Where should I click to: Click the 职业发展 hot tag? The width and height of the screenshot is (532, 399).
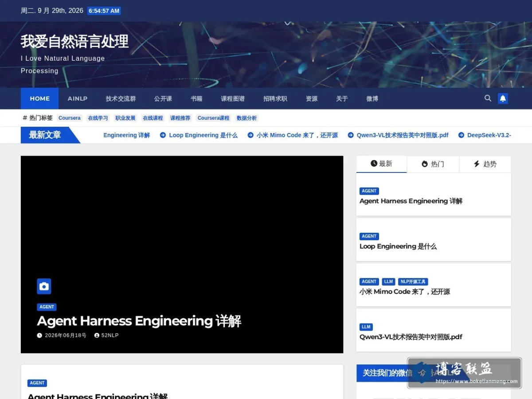click(x=125, y=118)
